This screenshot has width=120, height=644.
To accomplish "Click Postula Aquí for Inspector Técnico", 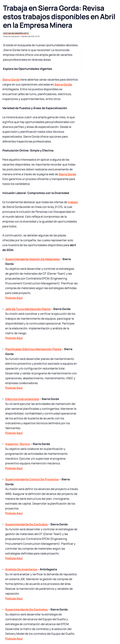I will click(x=14, y=468).
